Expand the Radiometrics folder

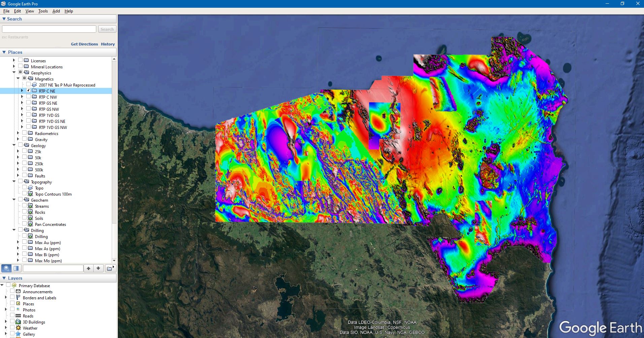pos(18,133)
